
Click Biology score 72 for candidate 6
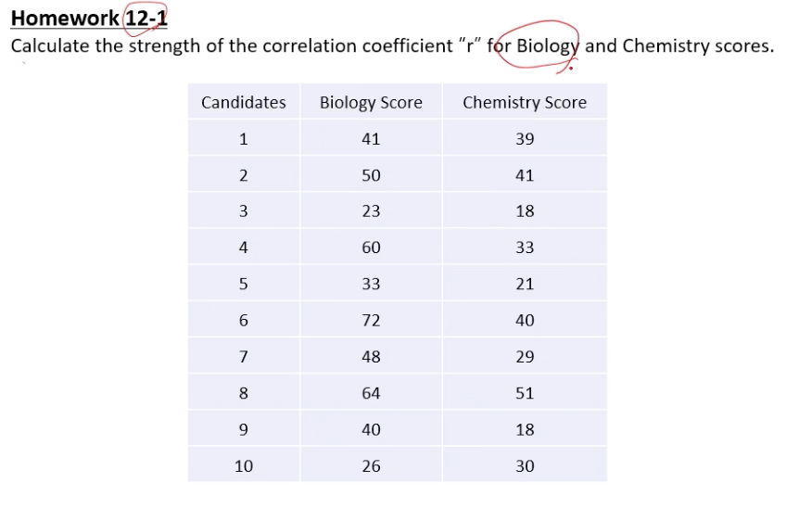[x=371, y=320]
